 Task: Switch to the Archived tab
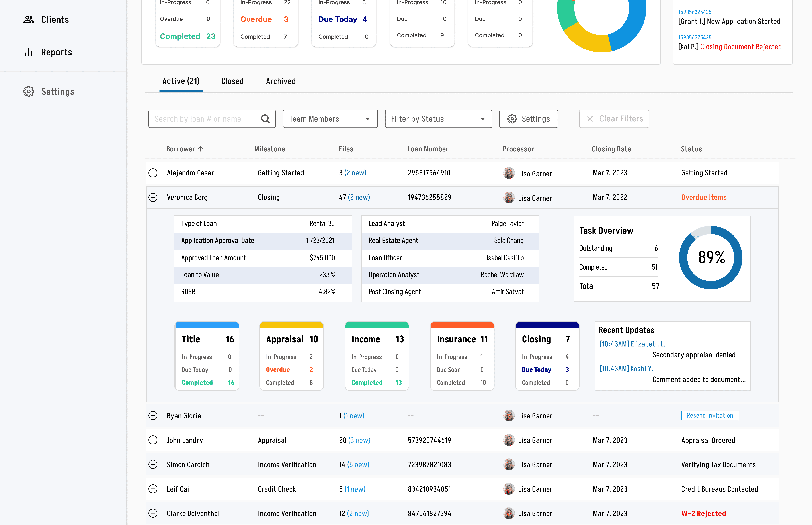pos(281,81)
